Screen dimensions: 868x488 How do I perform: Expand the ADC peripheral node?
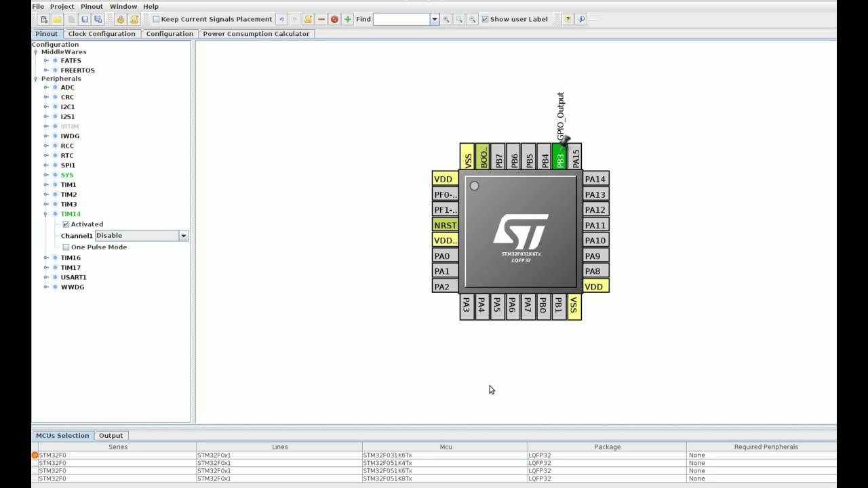click(x=46, y=87)
